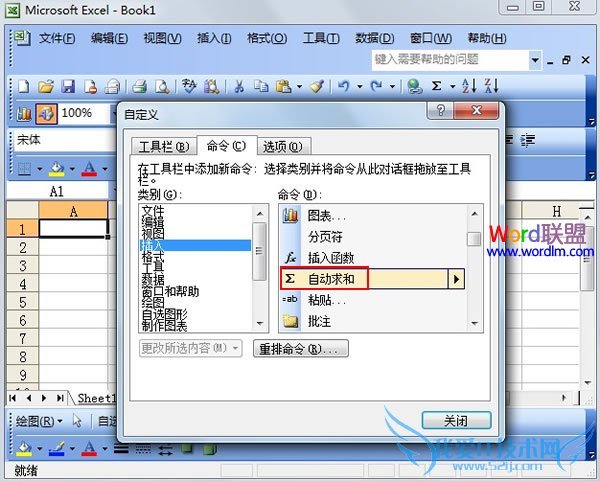Click the Font Color red A icon

click(x=89, y=168)
